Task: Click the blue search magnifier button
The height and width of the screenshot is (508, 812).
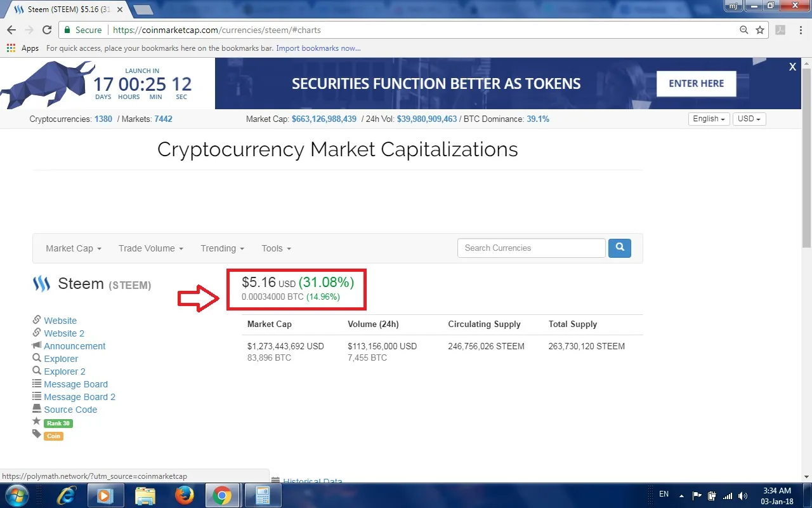Action: click(620, 248)
